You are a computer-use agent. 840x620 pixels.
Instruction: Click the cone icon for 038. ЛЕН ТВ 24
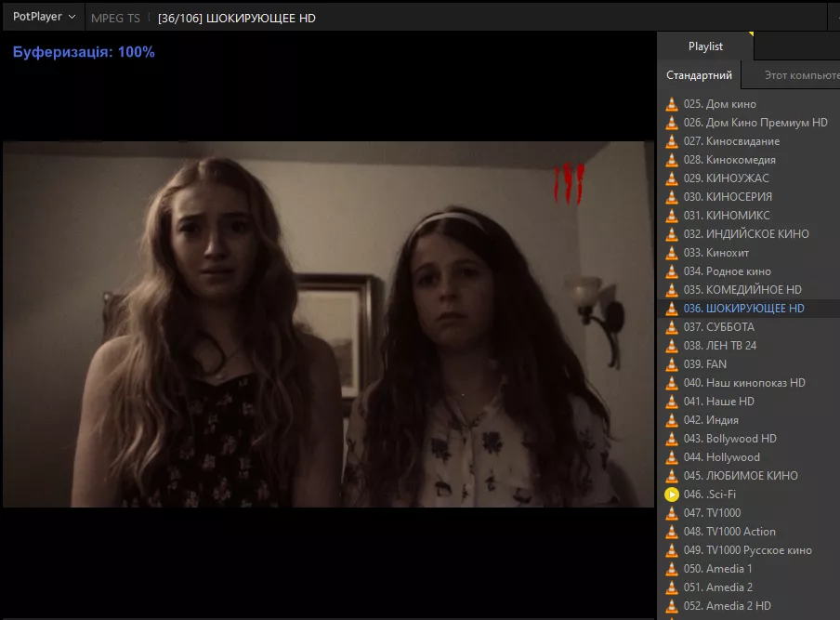[671, 346]
